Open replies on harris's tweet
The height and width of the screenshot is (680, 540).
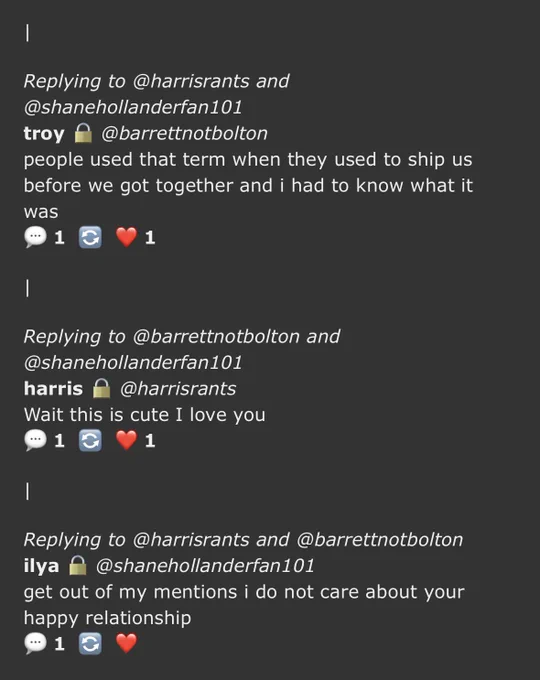35,441
